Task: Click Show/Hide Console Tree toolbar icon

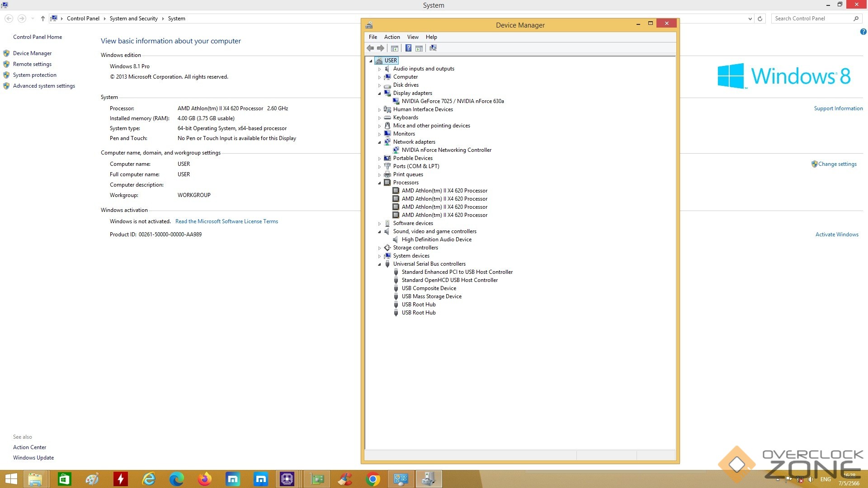Action: pyautogui.click(x=394, y=48)
